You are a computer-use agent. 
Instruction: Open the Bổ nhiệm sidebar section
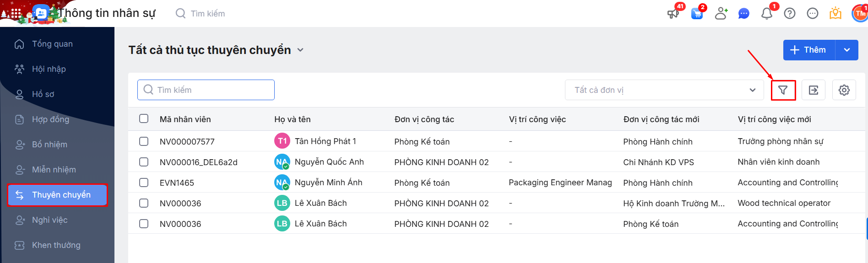coord(49,145)
